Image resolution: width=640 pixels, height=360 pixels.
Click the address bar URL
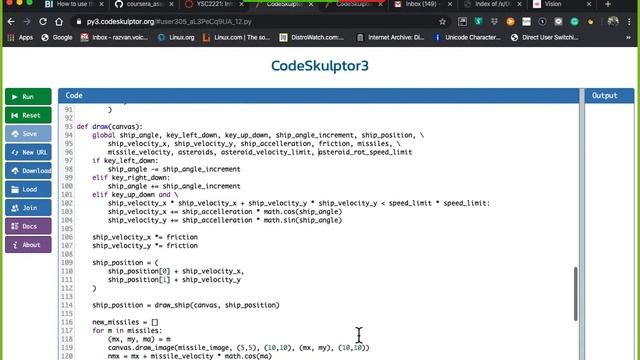pyautogui.click(x=169, y=22)
